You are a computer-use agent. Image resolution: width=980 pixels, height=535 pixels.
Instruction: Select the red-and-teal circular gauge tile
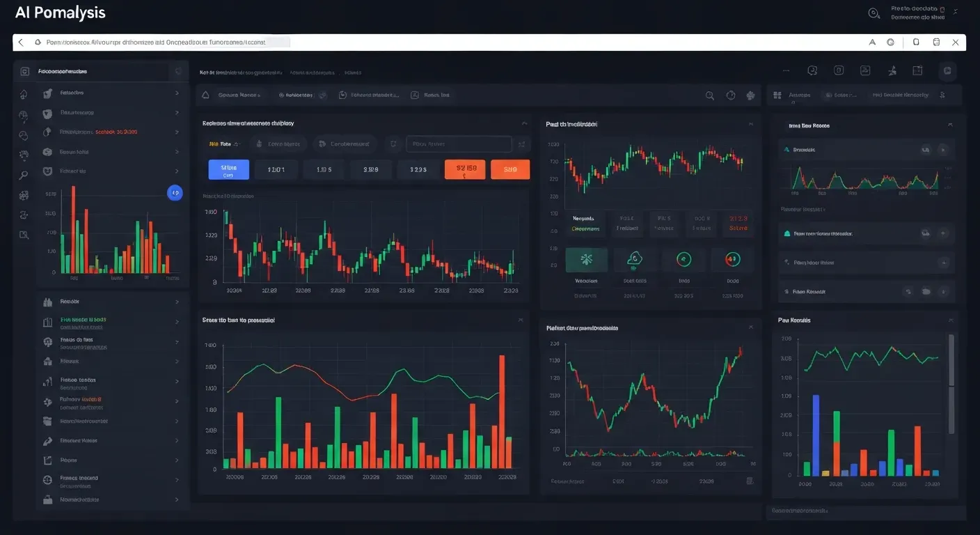pyautogui.click(x=731, y=260)
